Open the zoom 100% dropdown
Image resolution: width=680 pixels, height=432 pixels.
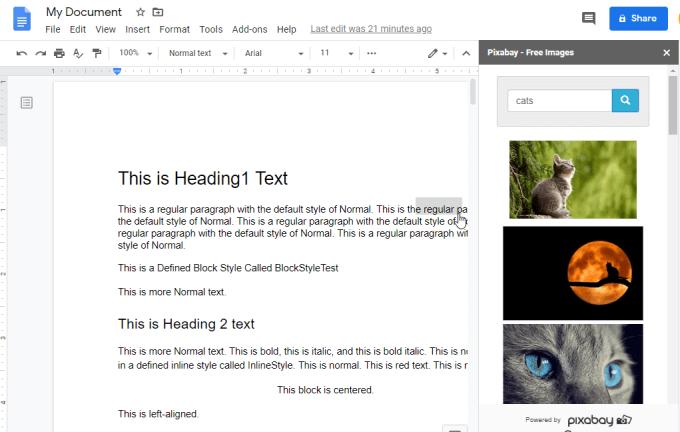tap(135, 53)
